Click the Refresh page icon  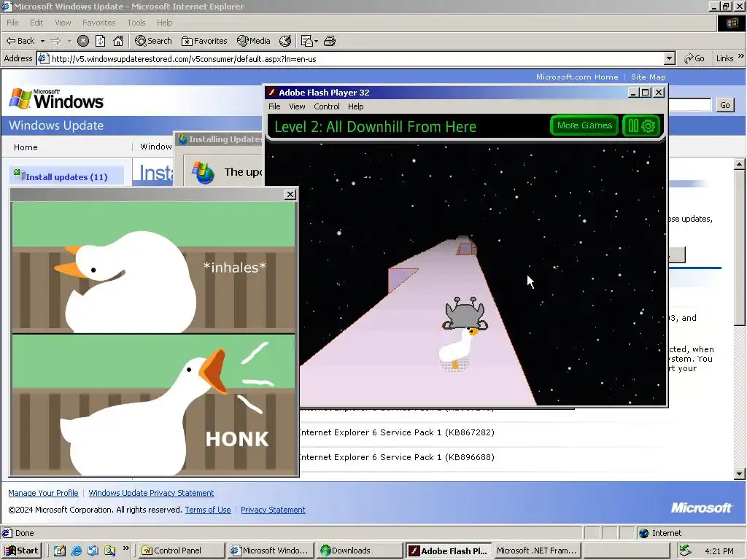[101, 41]
